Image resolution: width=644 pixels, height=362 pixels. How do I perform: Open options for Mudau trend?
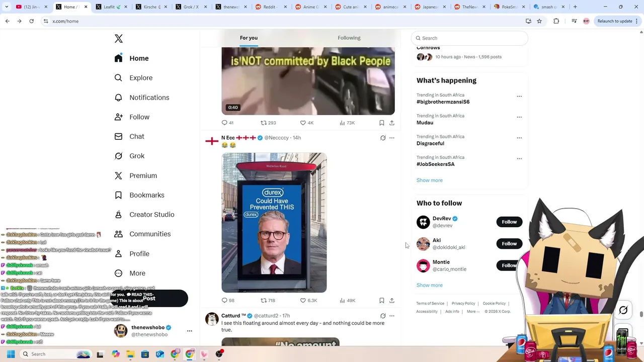[519, 117]
